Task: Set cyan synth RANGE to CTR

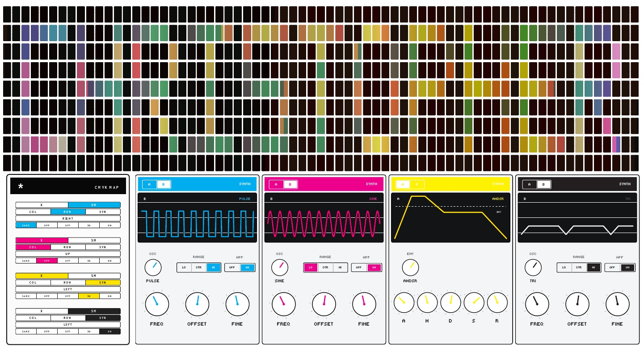Action: coord(199,267)
